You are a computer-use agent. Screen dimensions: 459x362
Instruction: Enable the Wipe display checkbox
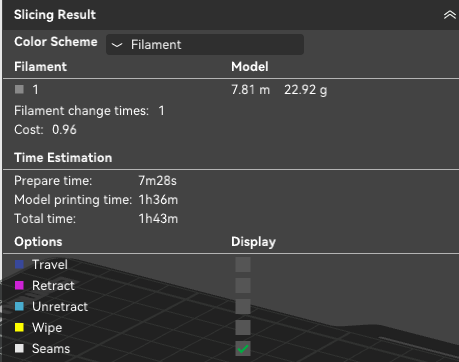(x=243, y=328)
